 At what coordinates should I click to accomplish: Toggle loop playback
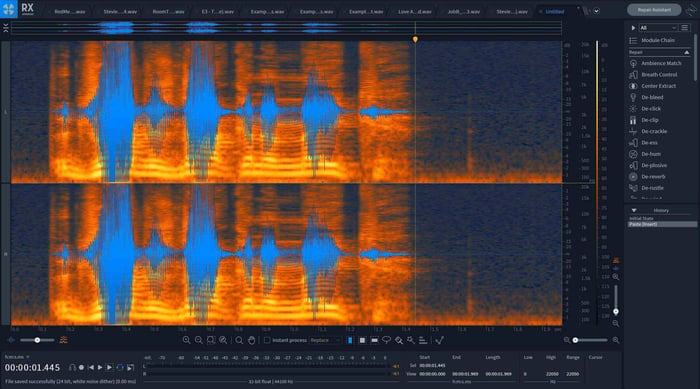coord(120,368)
